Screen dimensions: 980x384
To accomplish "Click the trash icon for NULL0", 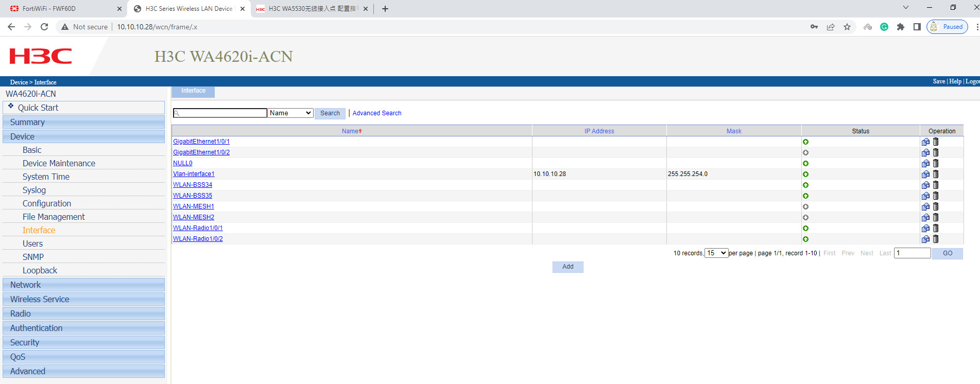I will (936, 163).
